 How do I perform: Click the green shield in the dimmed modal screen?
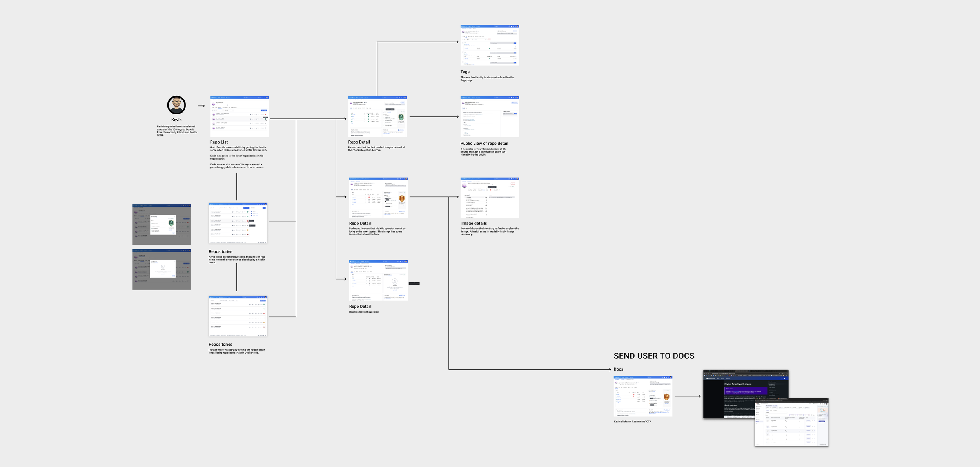171,223
